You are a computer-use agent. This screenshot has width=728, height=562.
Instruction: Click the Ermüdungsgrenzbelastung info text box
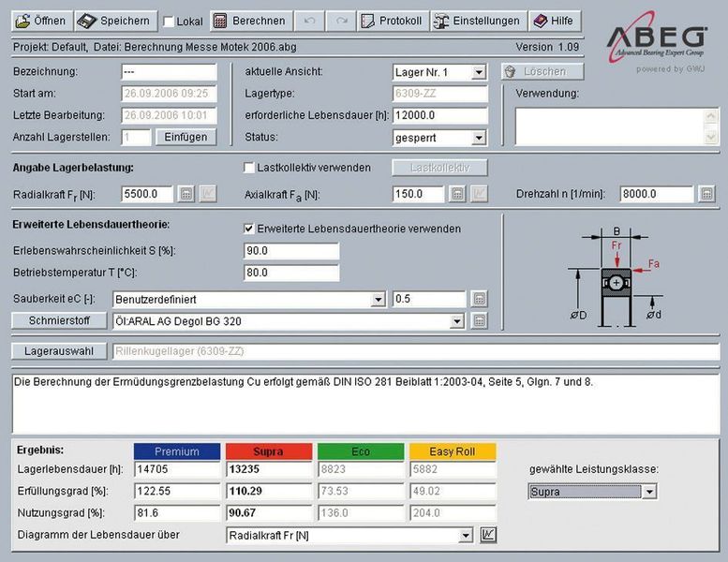coord(365,404)
